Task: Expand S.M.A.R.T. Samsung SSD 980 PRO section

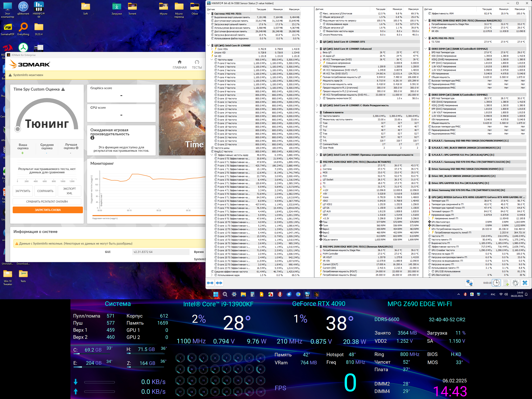Action: pos(425,141)
